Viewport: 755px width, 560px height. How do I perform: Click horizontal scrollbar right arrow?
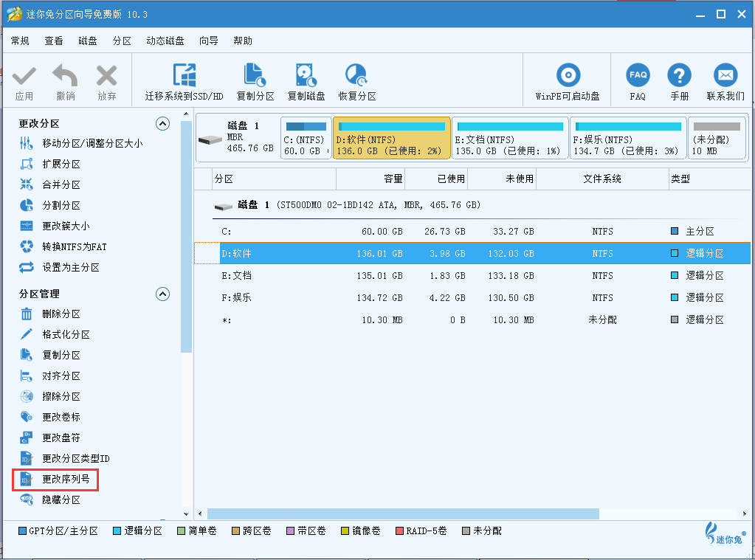point(745,514)
